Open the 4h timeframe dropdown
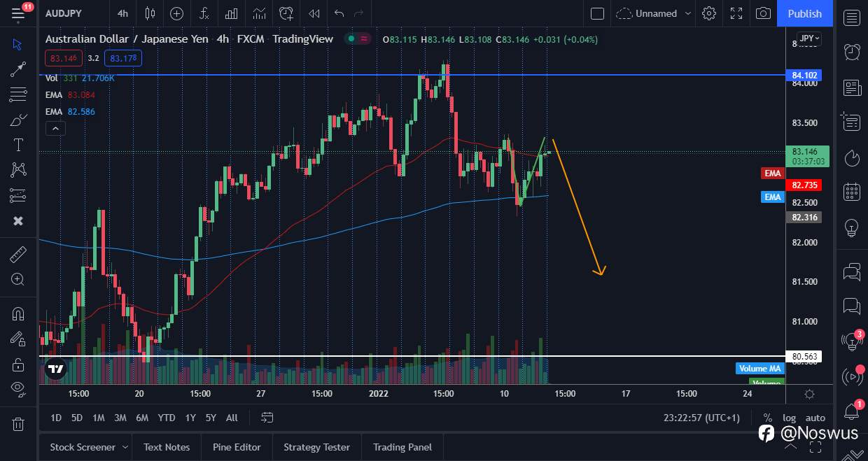 [x=122, y=13]
